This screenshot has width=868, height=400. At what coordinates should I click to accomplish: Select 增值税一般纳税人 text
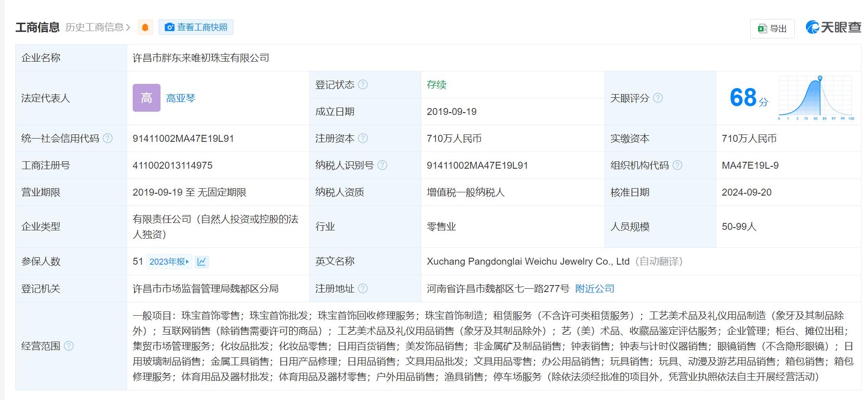465,192
